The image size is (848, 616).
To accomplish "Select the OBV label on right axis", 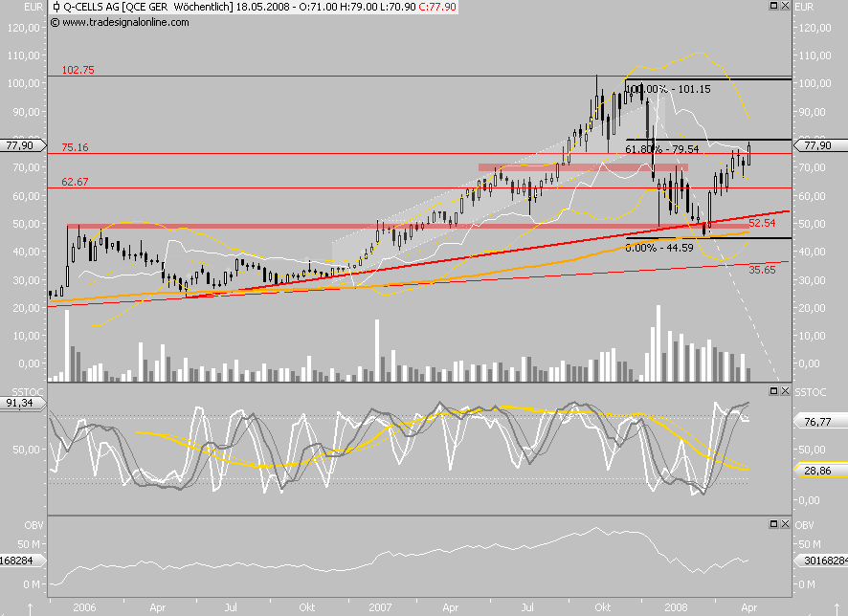I will [804, 525].
